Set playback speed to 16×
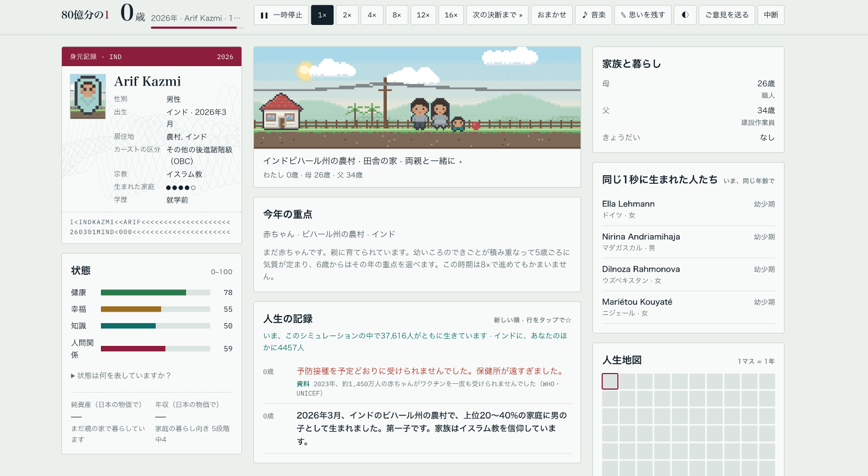Screen dimensions: 868x476 451,15
